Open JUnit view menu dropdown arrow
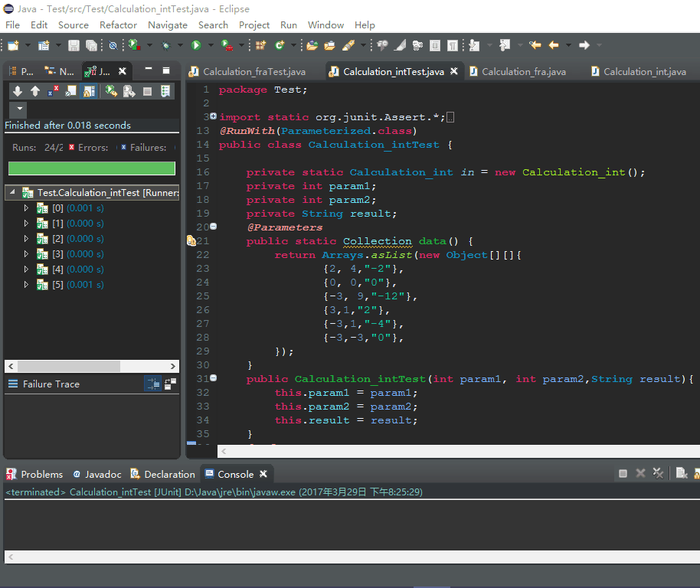 coord(20,109)
